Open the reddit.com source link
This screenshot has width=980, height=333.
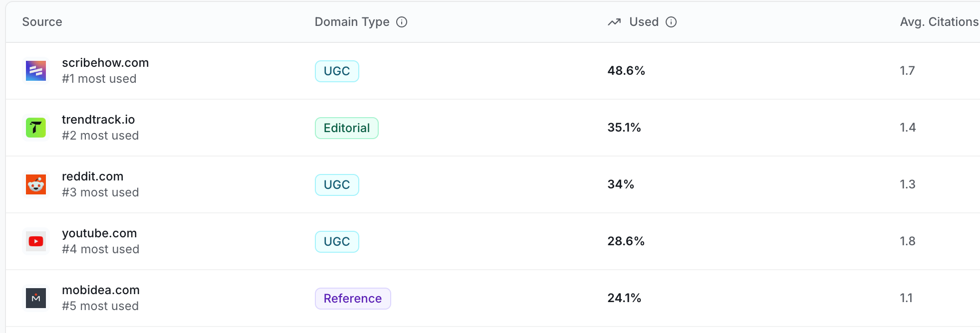tap(92, 176)
